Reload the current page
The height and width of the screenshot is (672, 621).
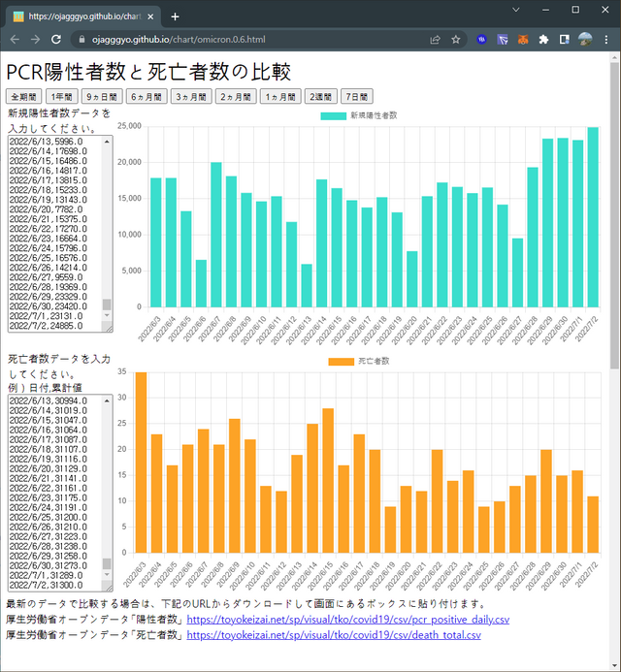click(55, 40)
